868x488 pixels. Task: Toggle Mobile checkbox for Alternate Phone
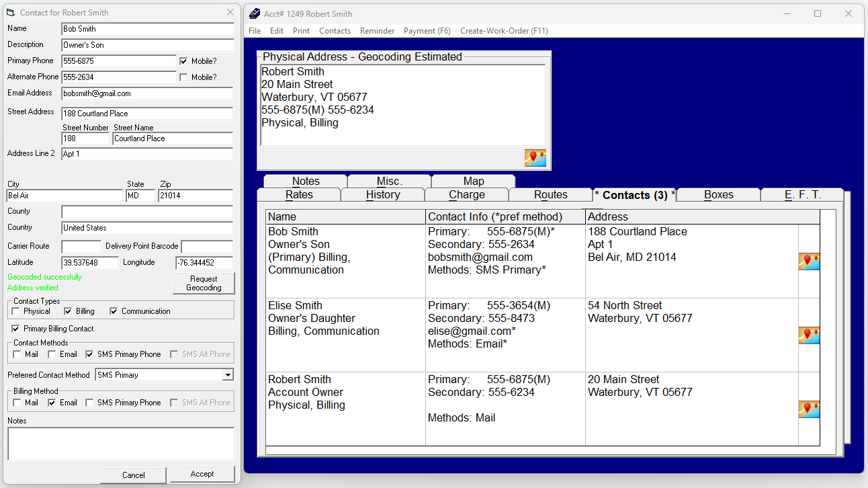coord(183,77)
